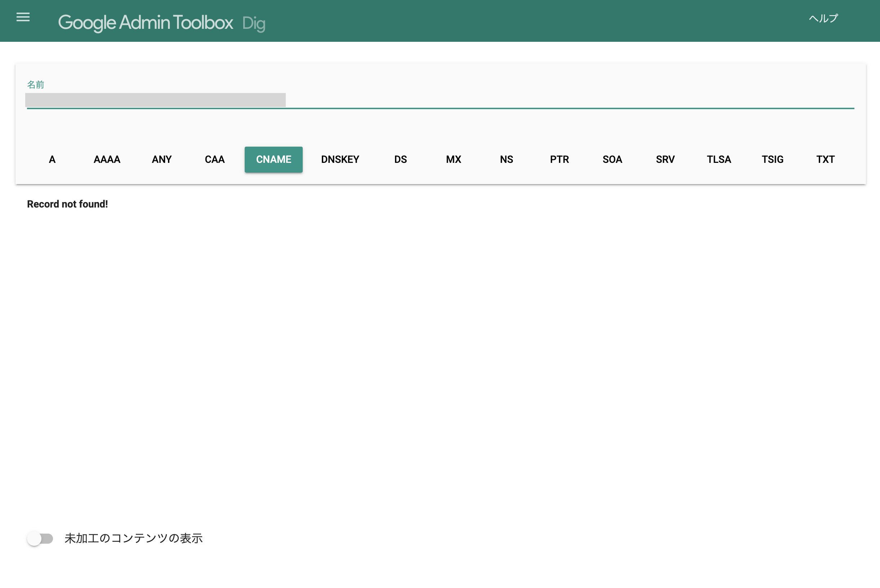Select the DNSKEY record type

(x=340, y=160)
